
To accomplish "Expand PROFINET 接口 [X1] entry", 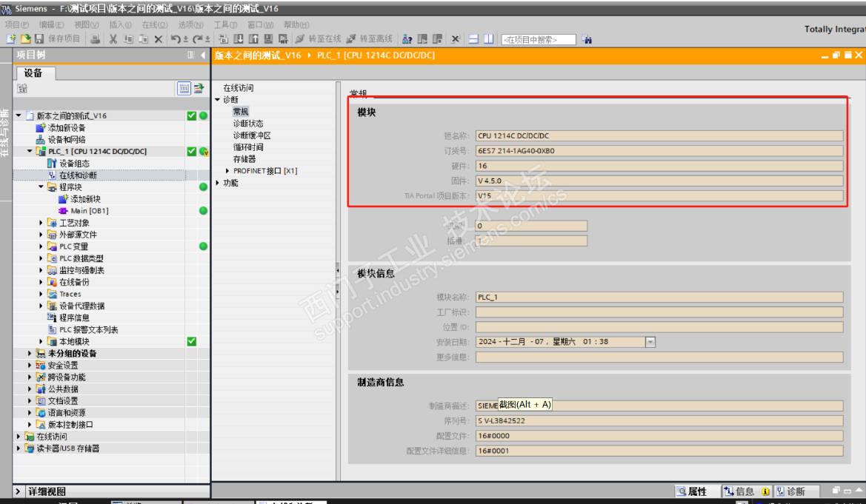I will point(227,170).
